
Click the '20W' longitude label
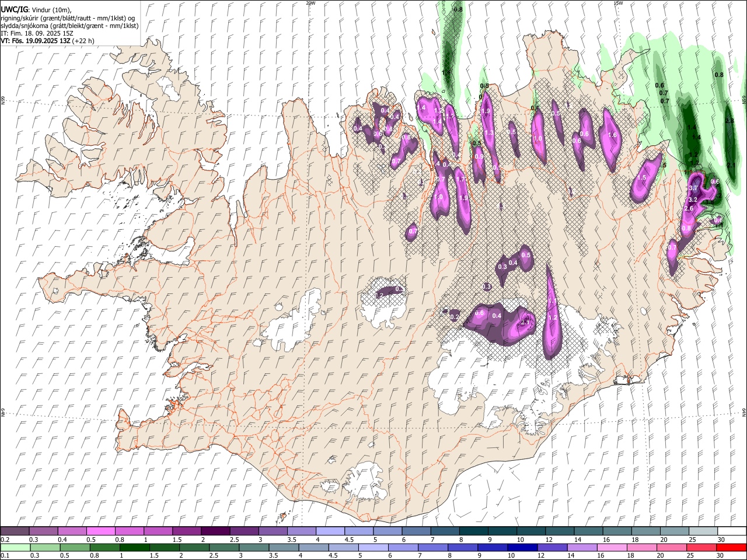[x=311, y=3]
